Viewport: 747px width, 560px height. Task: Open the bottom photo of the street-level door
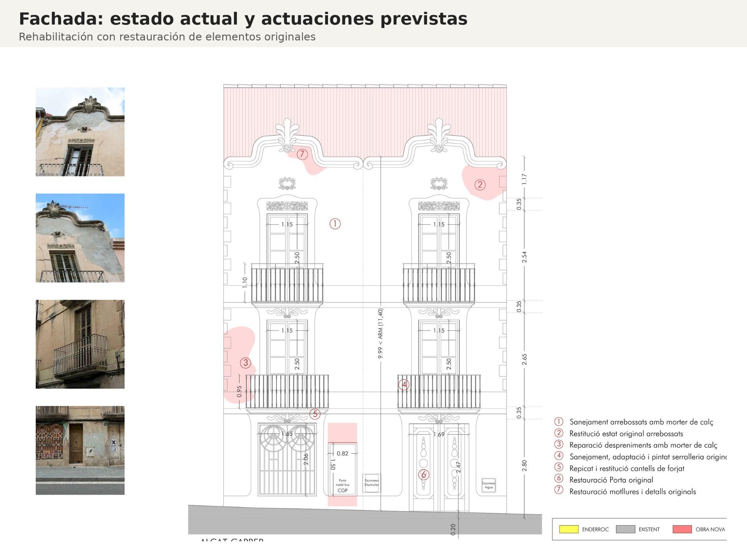(80, 450)
